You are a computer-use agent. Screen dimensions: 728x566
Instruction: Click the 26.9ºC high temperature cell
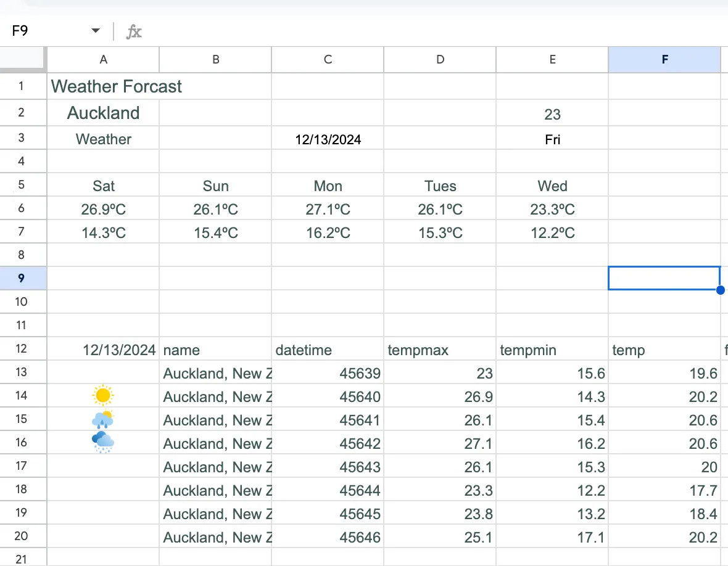point(103,208)
